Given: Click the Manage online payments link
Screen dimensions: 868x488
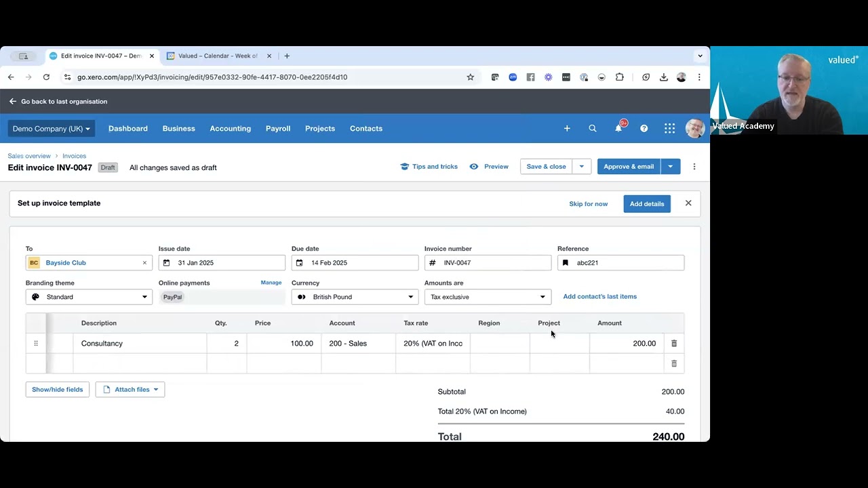Looking at the screenshot, I should 271,283.
